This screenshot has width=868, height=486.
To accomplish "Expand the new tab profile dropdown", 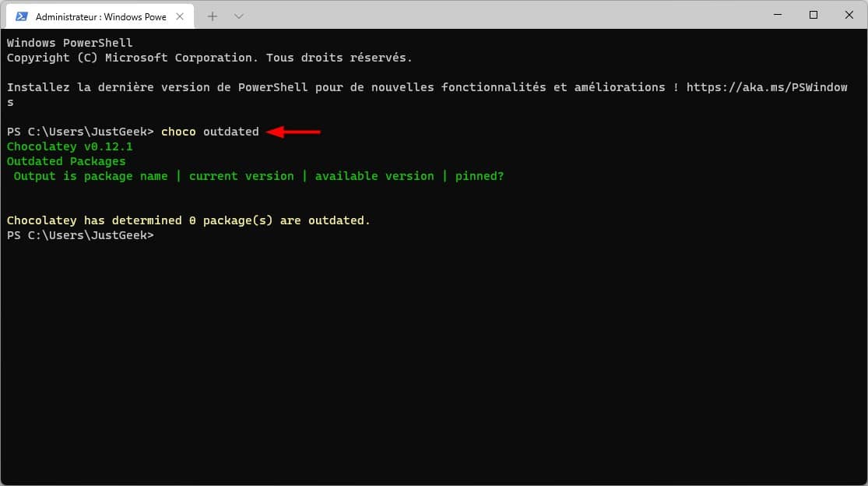I will [238, 16].
